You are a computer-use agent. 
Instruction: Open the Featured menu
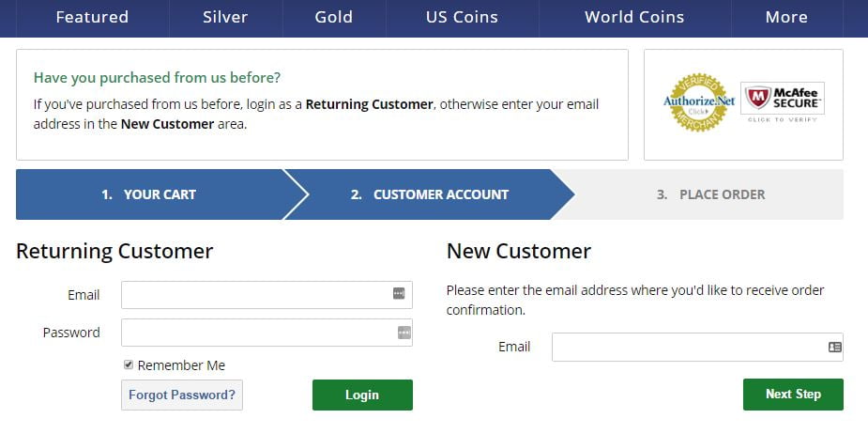(x=92, y=17)
